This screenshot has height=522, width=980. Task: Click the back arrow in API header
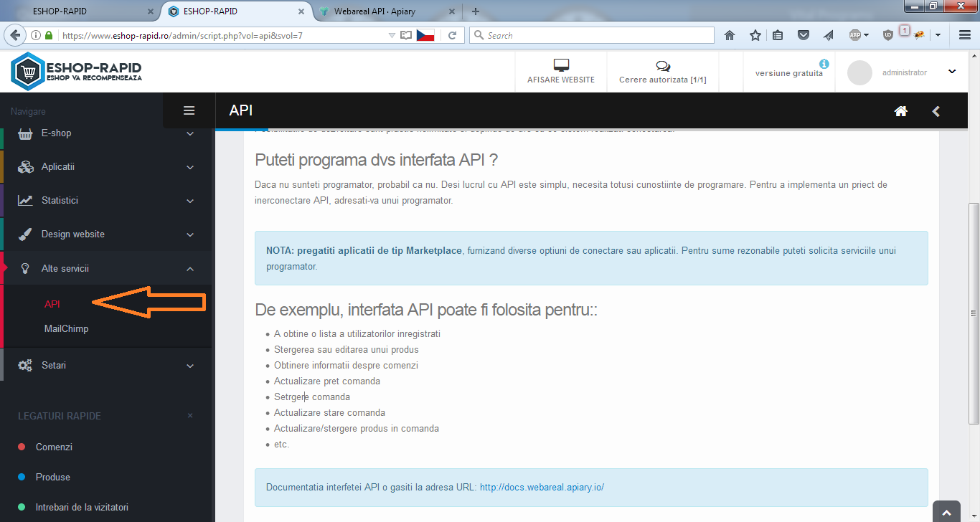tap(936, 111)
